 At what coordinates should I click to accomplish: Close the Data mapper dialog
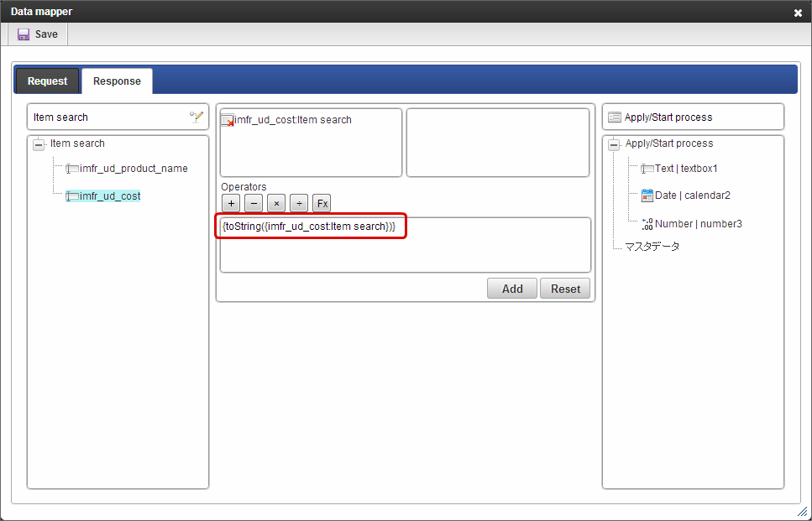click(798, 13)
